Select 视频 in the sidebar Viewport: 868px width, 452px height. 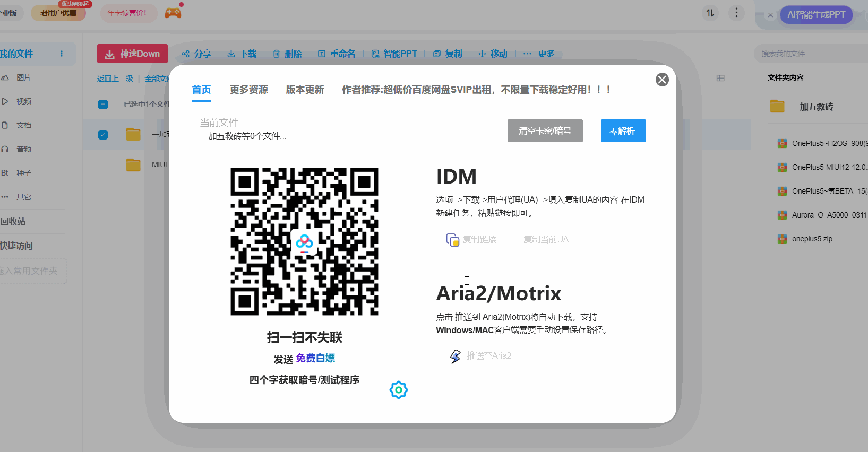pos(24,101)
